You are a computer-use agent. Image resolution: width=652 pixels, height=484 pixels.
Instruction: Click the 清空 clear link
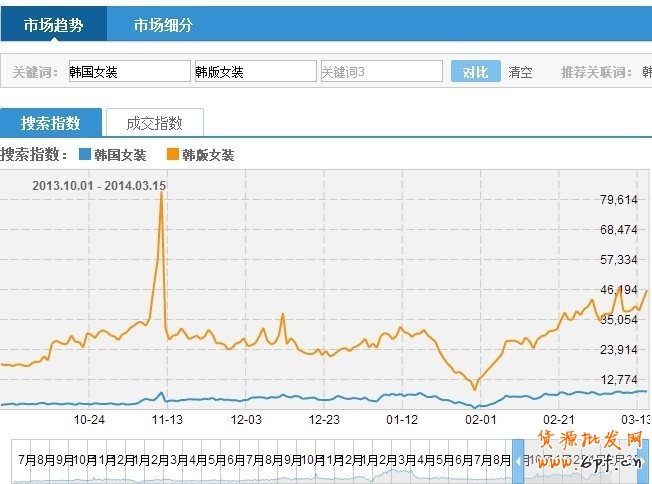pyautogui.click(x=520, y=72)
